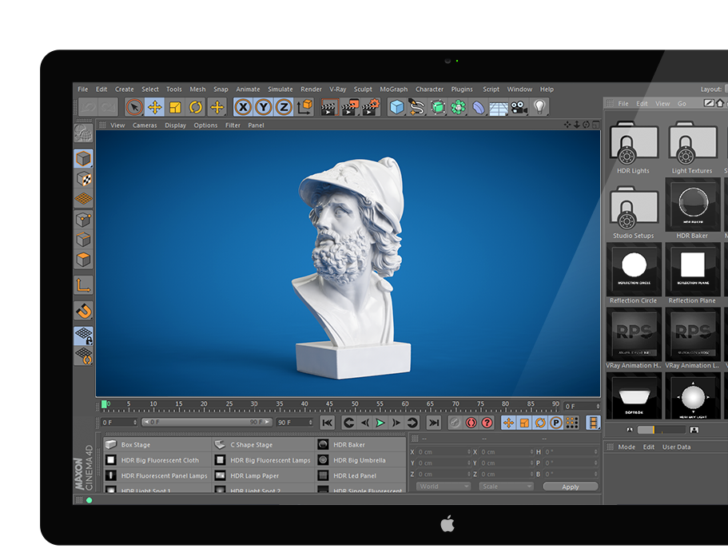Open the Scale mode dropdown
The image size is (728, 560).
tap(506, 487)
